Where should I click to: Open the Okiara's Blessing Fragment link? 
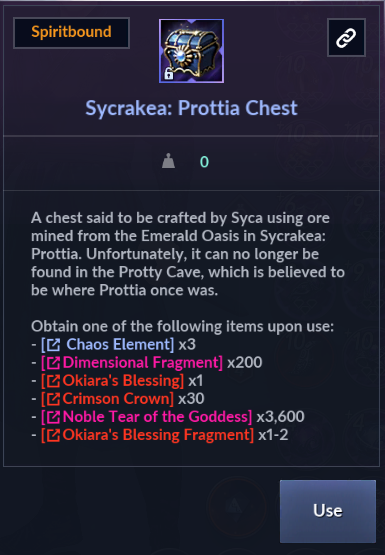(x=147, y=435)
